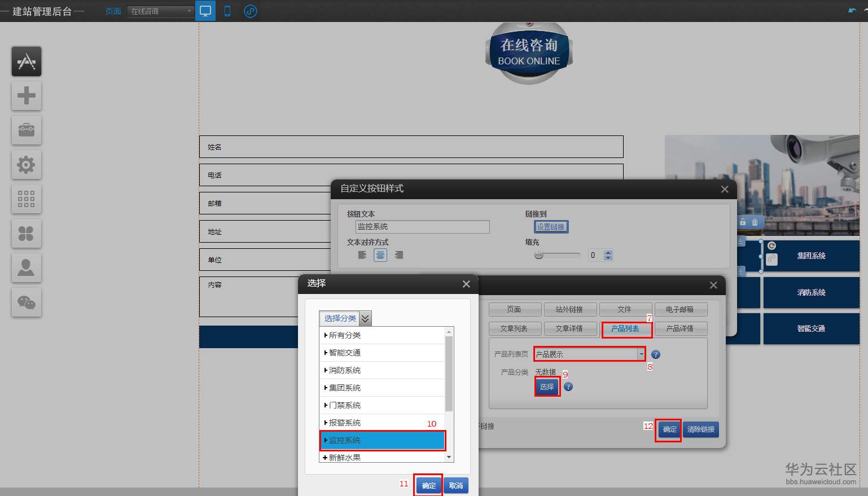Select 消防系统 in the category list
This screenshot has width=868, height=496.
coord(382,370)
